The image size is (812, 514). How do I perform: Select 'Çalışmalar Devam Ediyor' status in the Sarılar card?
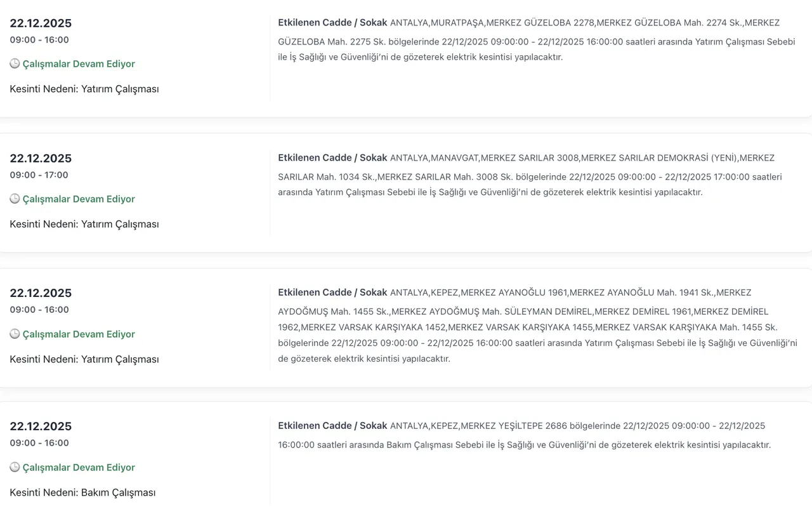pyautogui.click(x=79, y=199)
